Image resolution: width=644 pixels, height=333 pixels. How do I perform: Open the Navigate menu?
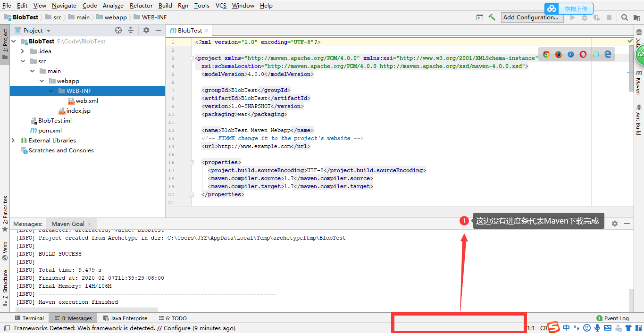[64, 5]
